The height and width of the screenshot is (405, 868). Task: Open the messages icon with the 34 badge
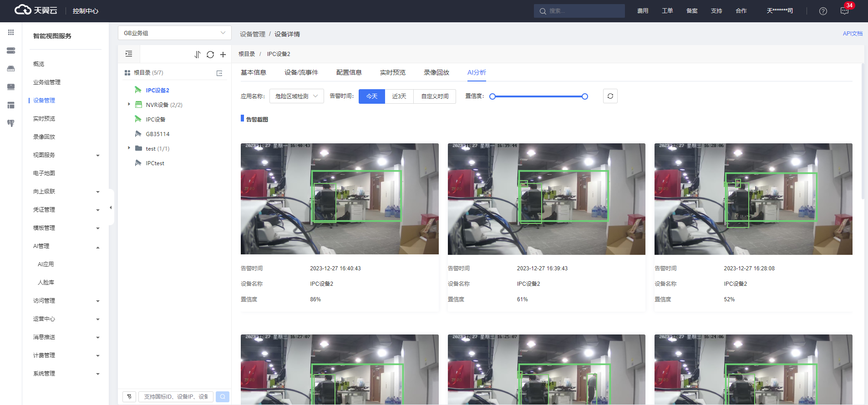pos(845,11)
